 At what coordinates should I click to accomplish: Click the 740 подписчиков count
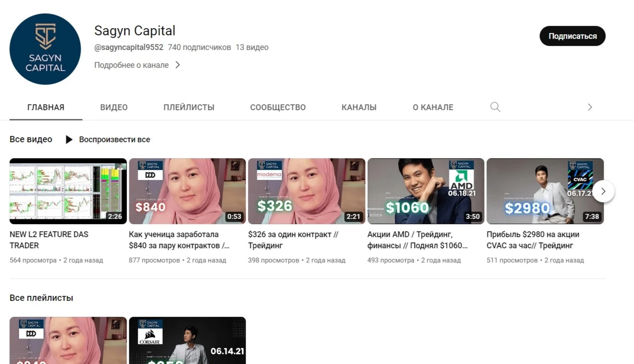click(x=199, y=47)
